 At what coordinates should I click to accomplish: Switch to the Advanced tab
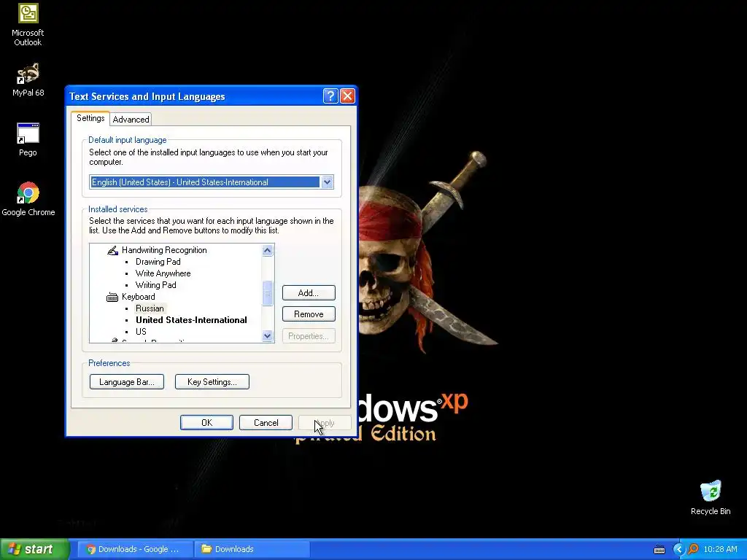(131, 119)
